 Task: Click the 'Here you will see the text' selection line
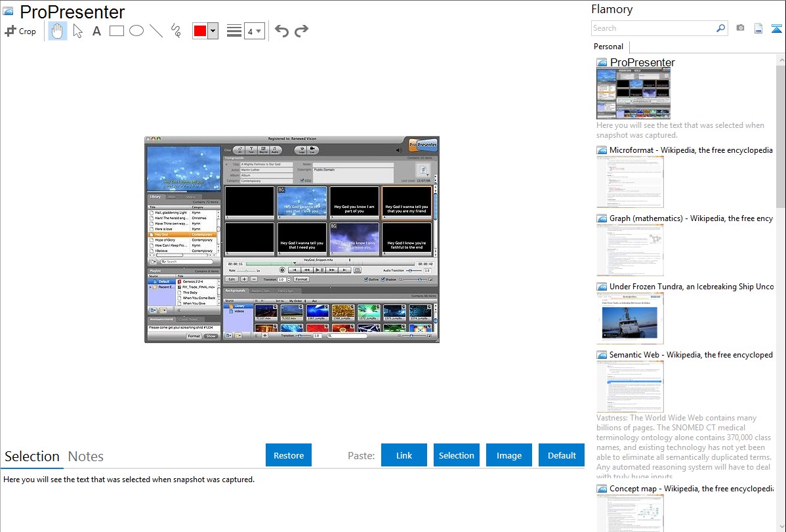coord(129,480)
